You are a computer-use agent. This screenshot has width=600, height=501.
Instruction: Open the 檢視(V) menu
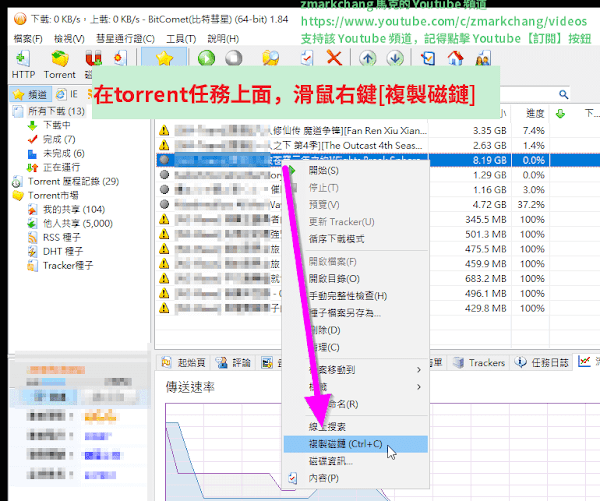coord(69,39)
